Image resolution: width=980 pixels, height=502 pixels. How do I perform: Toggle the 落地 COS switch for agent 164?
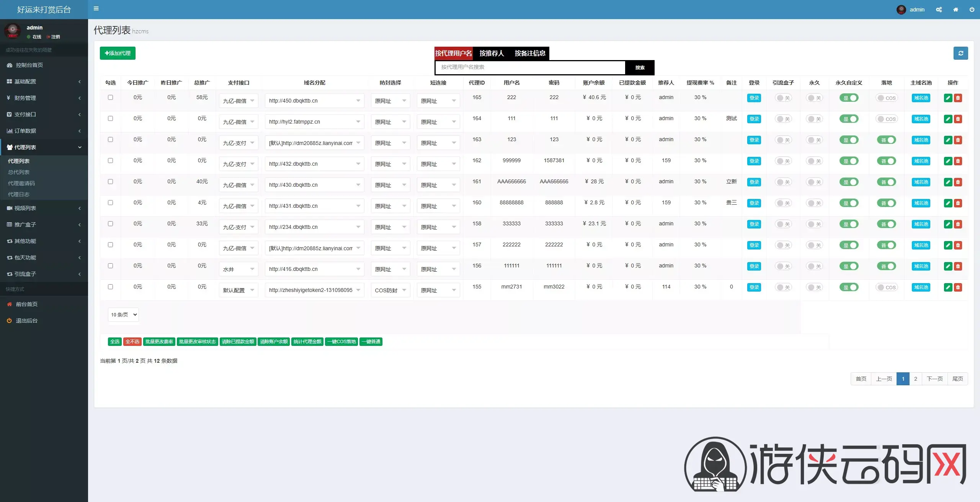(887, 119)
